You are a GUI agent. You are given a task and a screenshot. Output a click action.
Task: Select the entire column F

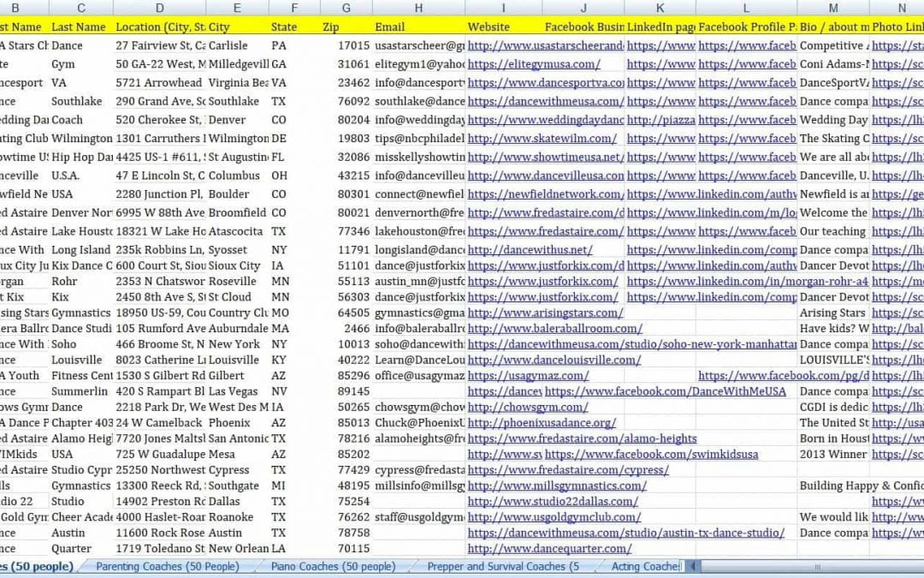click(294, 8)
